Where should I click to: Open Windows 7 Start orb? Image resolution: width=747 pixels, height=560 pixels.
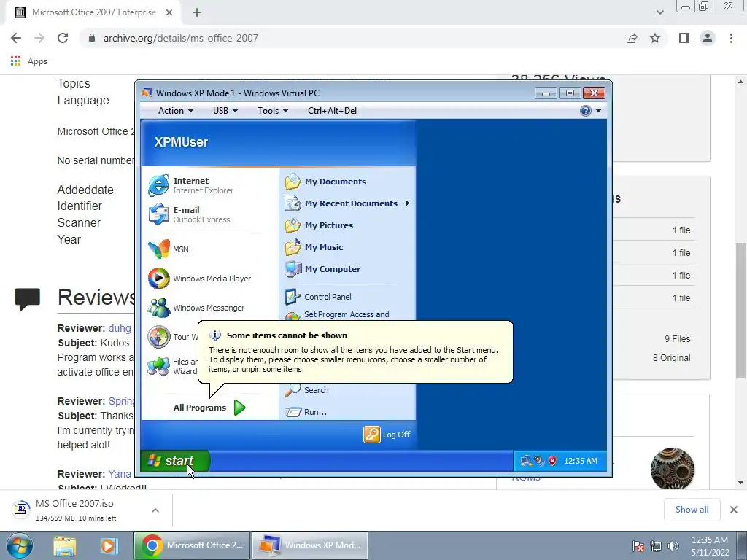(19, 545)
